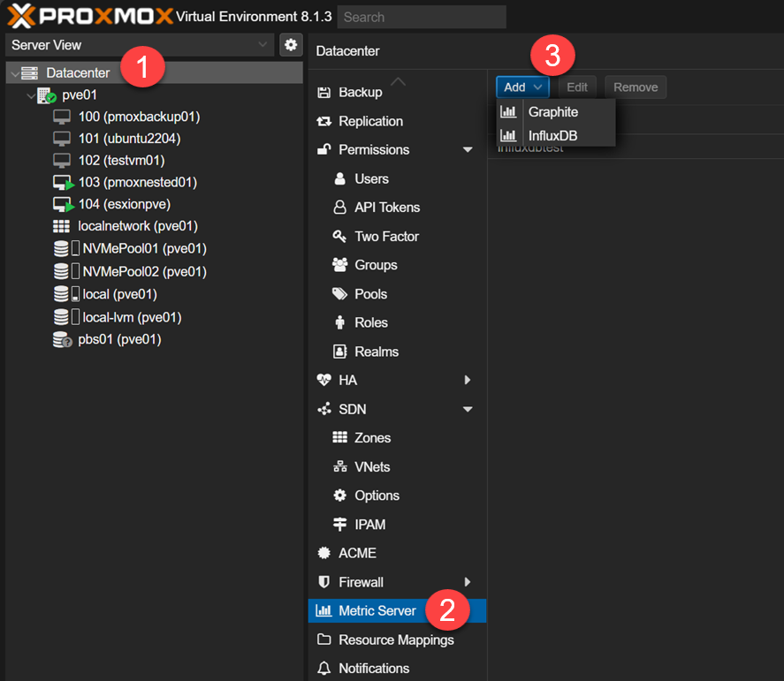Click inside the Search field
The width and height of the screenshot is (784, 681).
[x=422, y=17]
